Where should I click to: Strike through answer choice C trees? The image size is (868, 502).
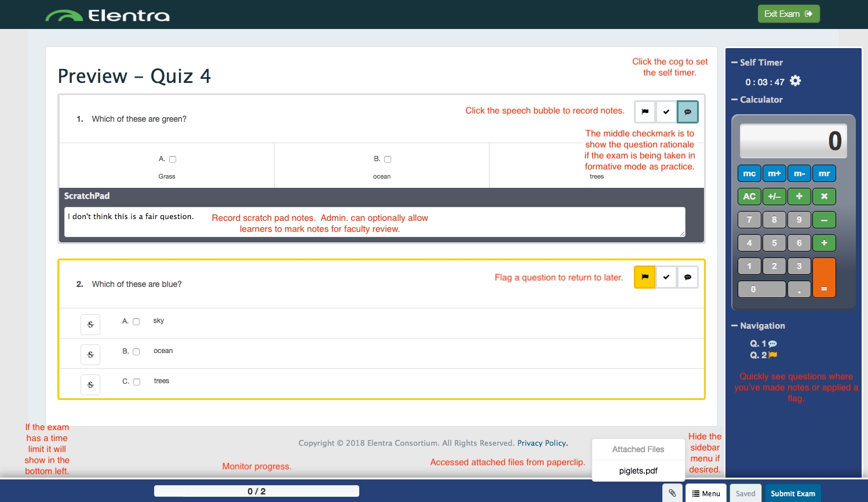coord(90,385)
